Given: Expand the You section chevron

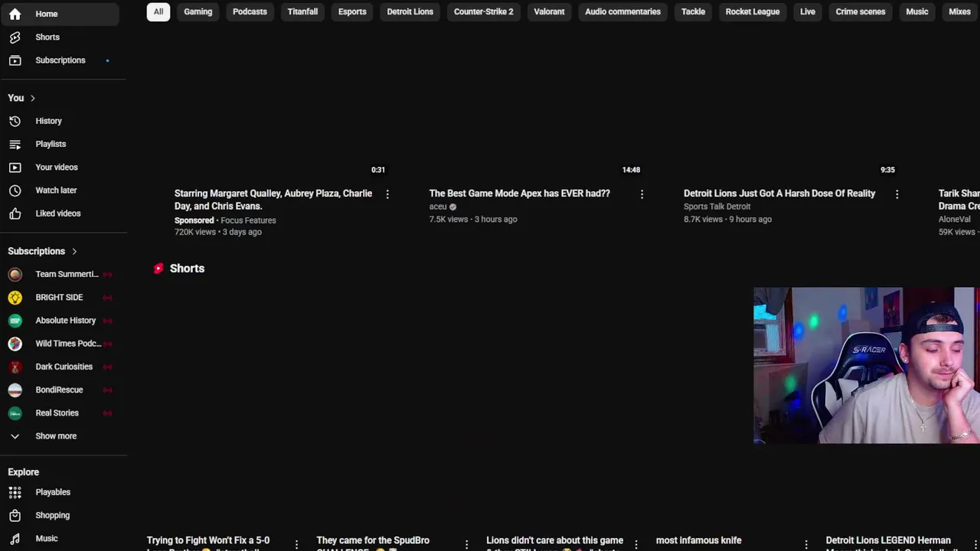Looking at the screenshot, I should [x=32, y=98].
